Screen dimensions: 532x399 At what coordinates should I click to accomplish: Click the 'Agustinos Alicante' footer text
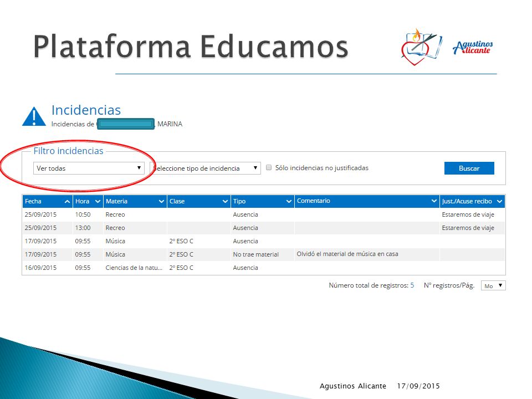[x=353, y=386]
